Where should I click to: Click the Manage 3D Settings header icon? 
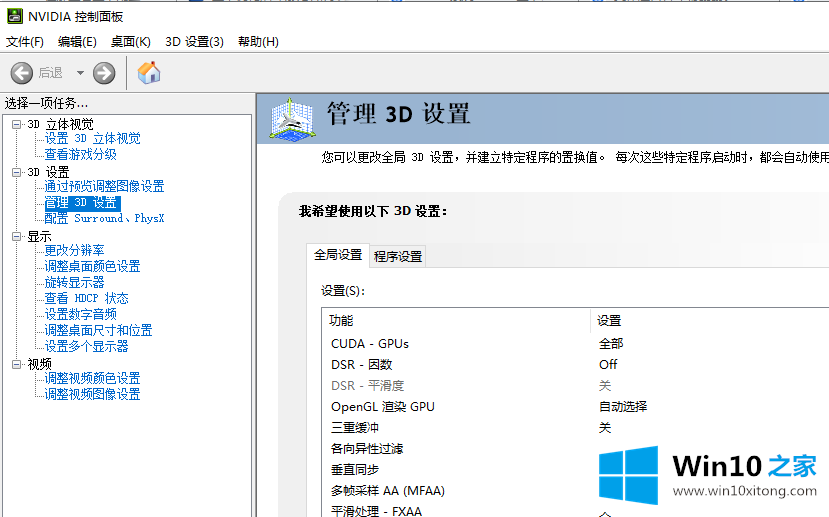(292, 119)
